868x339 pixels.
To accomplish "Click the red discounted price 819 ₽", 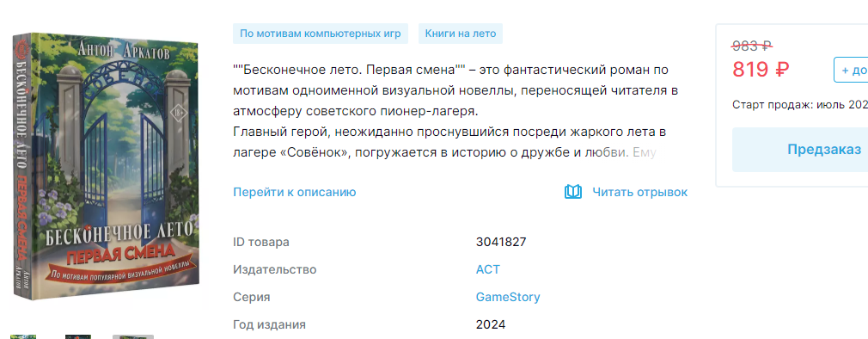I will coord(761,70).
